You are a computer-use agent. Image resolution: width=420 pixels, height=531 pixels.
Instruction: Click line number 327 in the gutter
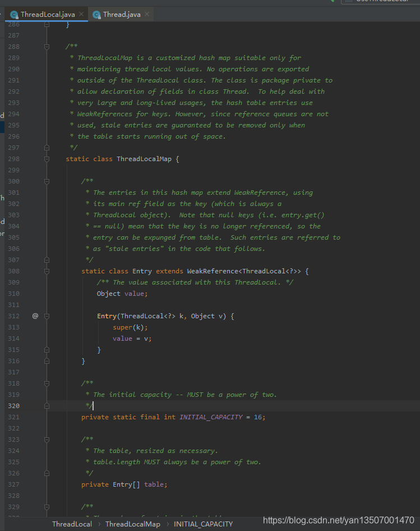click(x=14, y=484)
